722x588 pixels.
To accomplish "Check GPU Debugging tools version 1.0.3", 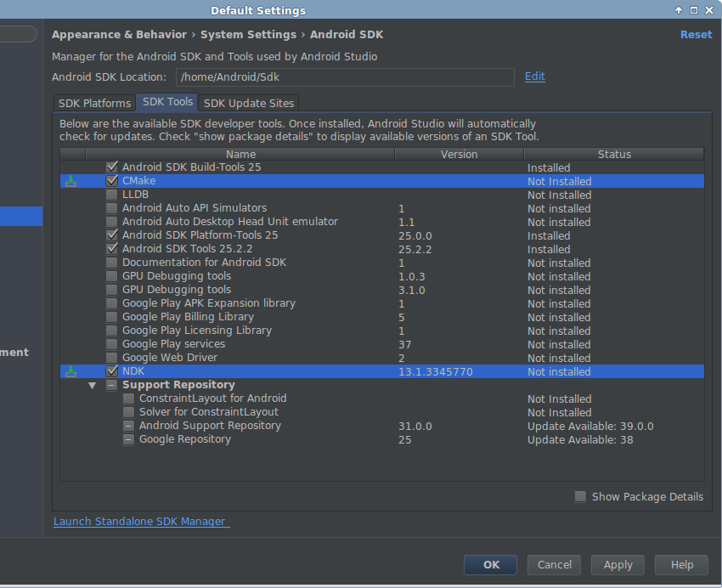I will [112, 276].
